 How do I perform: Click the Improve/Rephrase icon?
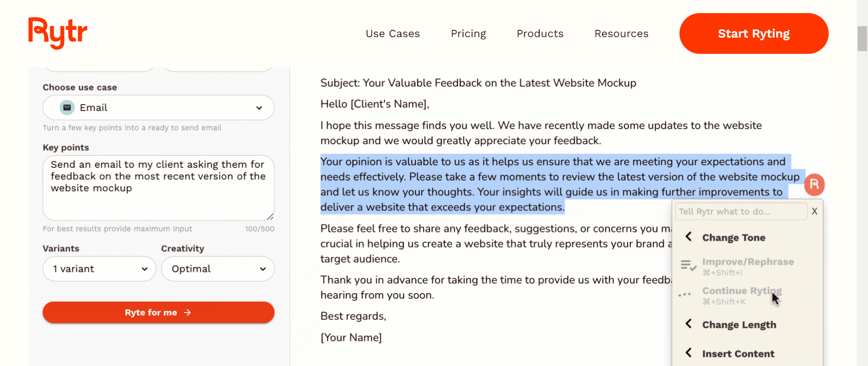[x=688, y=266]
